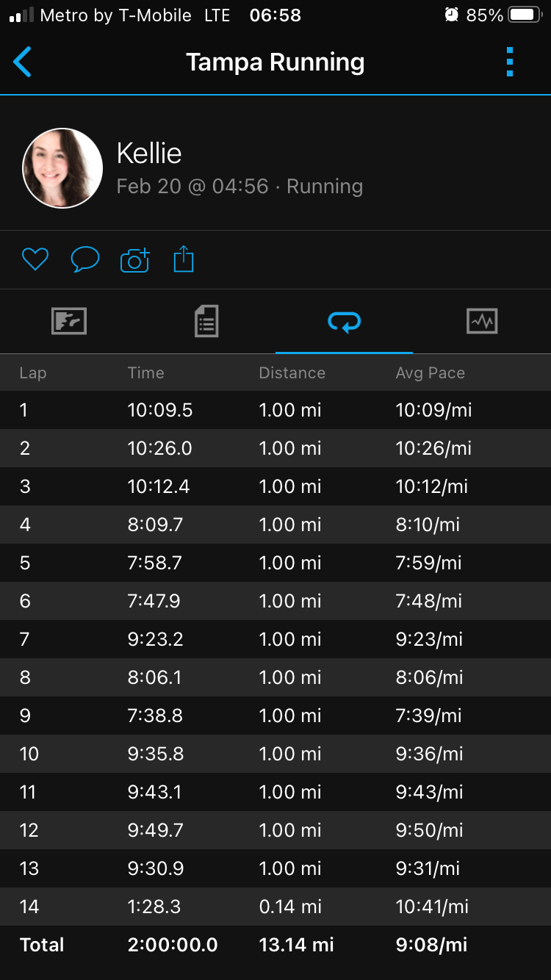Switch to the stats details tab

(206, 322)
